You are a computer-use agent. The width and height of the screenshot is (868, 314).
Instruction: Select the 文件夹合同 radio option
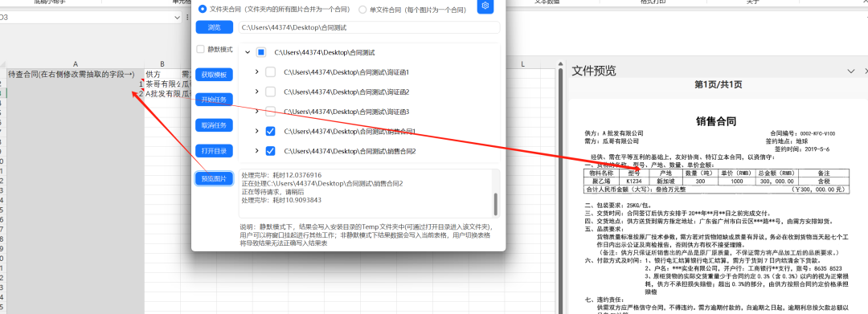click(202, 10)
